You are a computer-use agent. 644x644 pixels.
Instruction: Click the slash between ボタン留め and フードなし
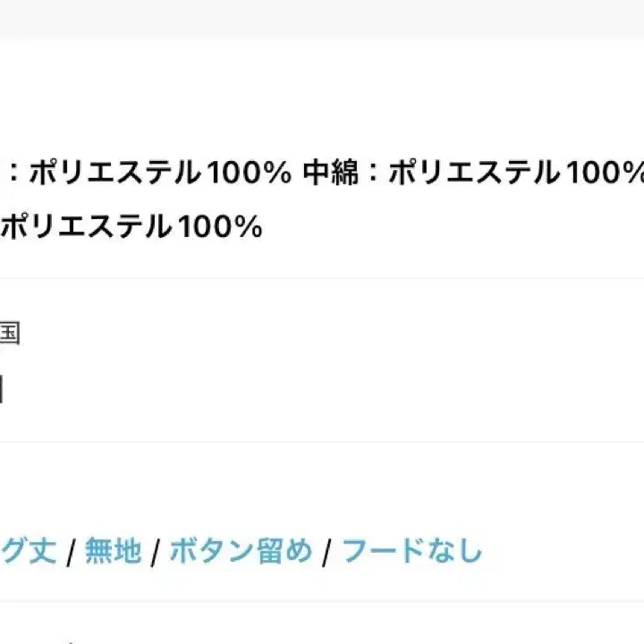click(327, 551)
